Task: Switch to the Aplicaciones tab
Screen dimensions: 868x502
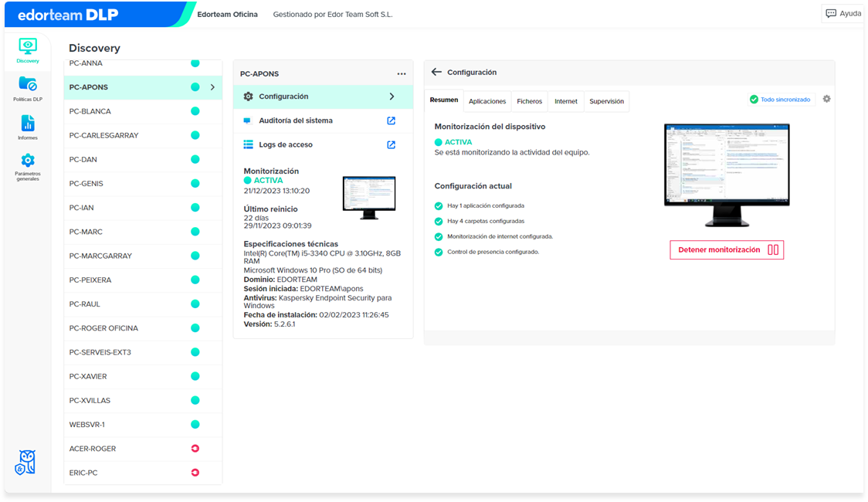Action: [487, 101]
